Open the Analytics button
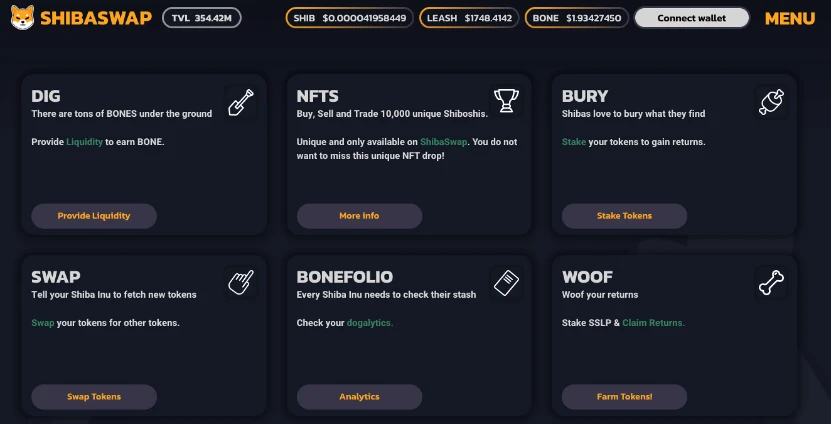Image resolution: width=832 pixels, height=424 pixels. tap(359, 396)
